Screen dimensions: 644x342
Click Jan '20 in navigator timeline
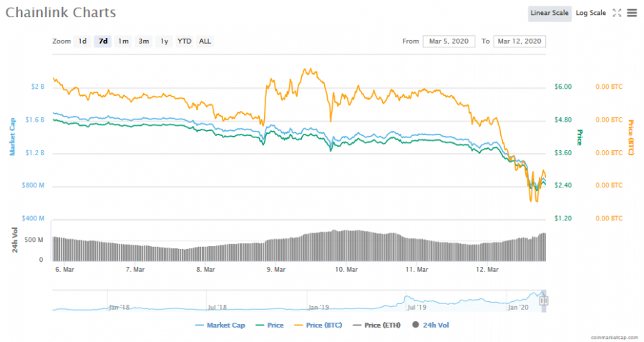tap(518, 307)
